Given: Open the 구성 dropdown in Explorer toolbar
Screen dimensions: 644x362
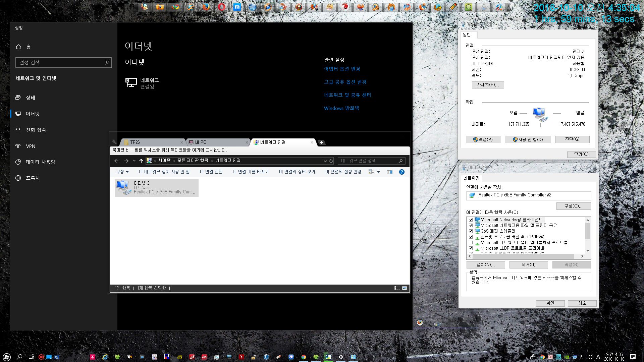Looking at the screenshot, I should click(122, 172).
